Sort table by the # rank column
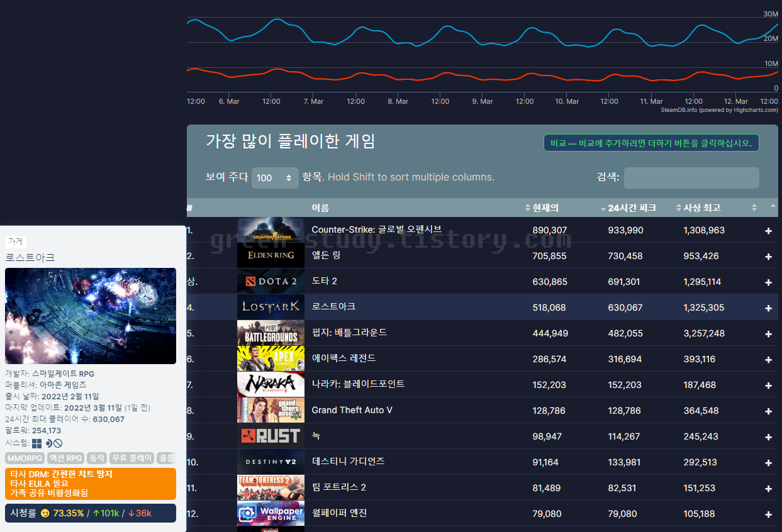 (x=189, y=208)
